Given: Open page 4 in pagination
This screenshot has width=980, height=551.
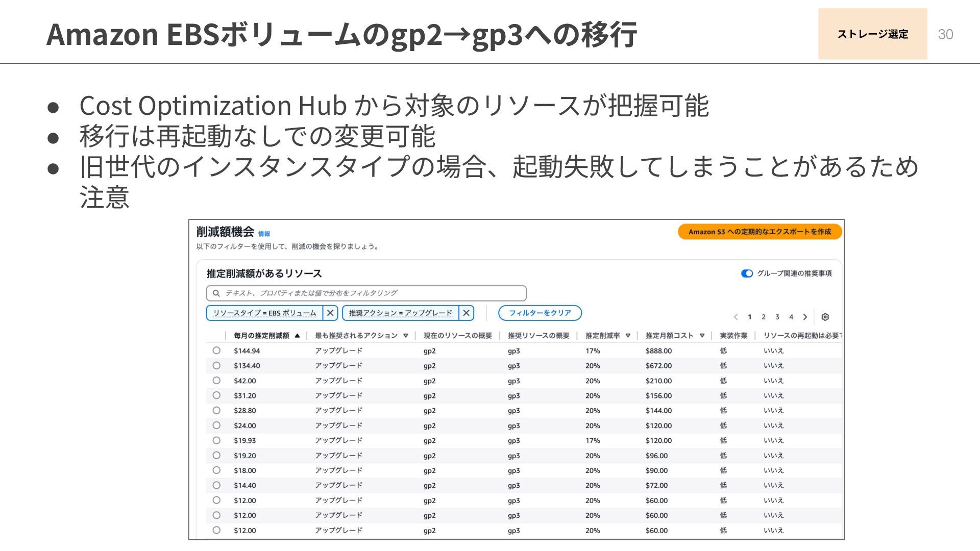Looking at the screenshot, I should [791, 317].
